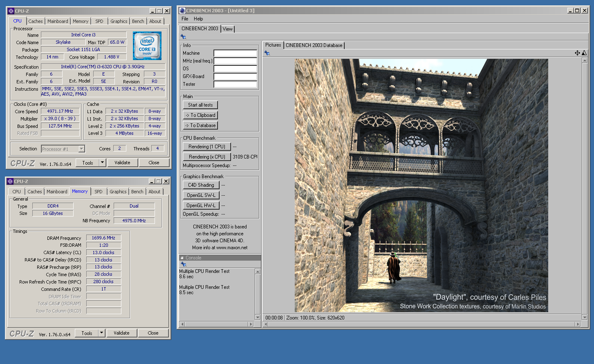Click Validate in the Memory CPU-Z window

(x=121, y=333)
